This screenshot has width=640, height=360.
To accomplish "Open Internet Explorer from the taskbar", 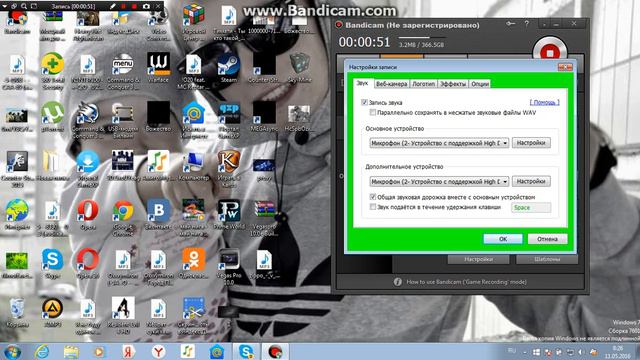I will coord(42,351).
